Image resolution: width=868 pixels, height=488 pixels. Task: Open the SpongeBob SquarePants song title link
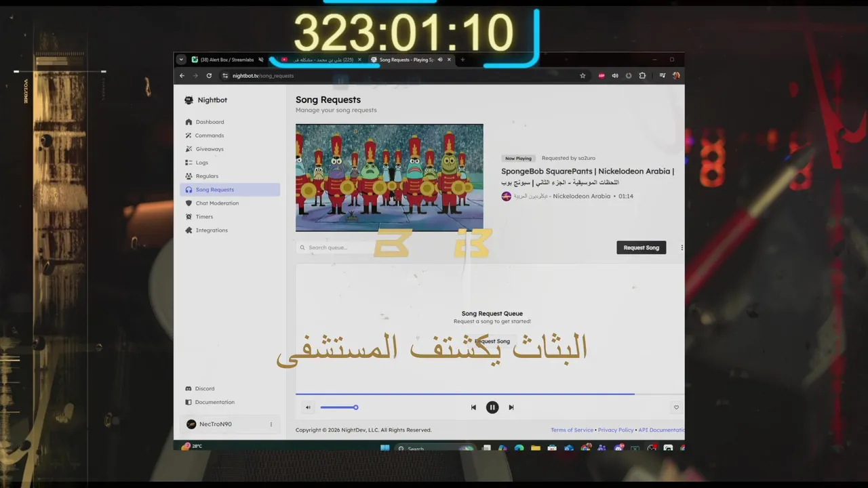pyautogui.click(x=587, y=176)
